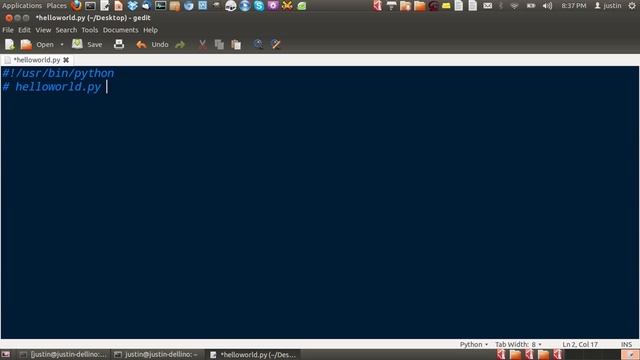The width and height of the screenshot is (640, 360).
Task: Click the Show Desktop button in taskbar
Action: tap(6, 355)
